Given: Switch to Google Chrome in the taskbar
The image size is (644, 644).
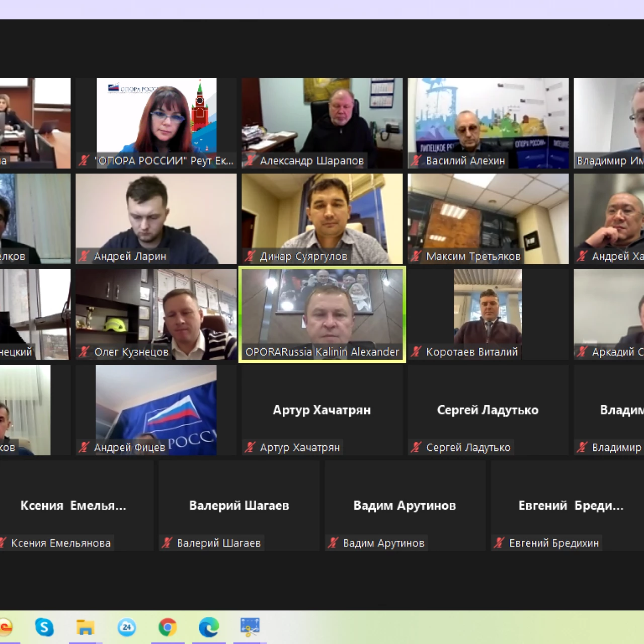Looking at the screenshot, I should 168,627.
